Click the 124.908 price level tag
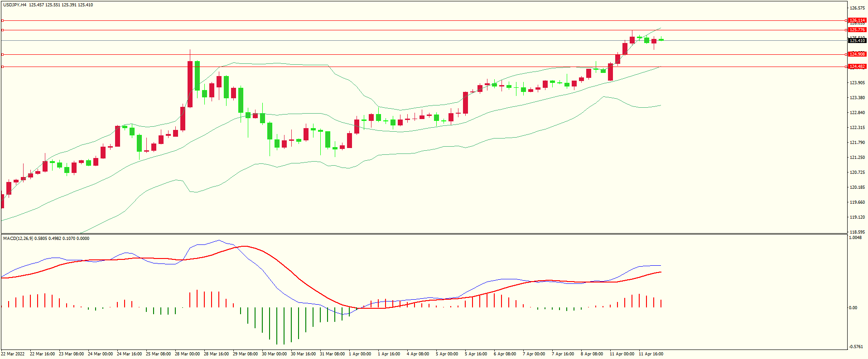The image size is (868, 359). coord(857,54)
